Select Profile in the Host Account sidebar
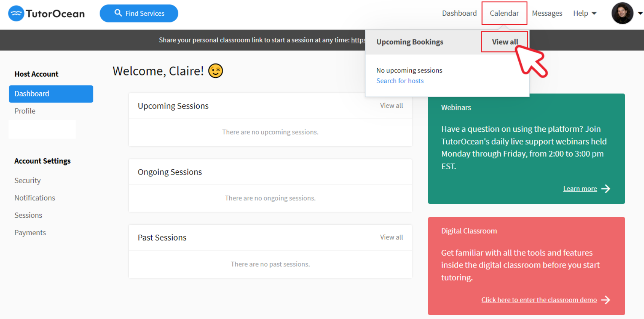Image resolution: width=644 pixels, height=319 pixels. pos(25,111)
